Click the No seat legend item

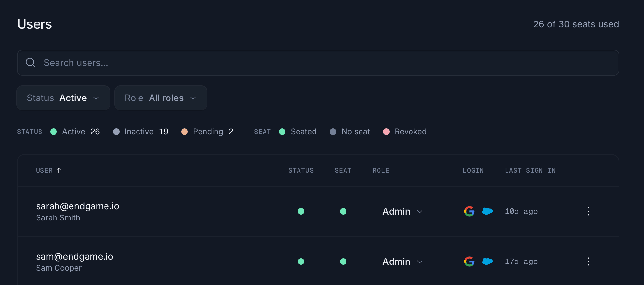[350, 132]
